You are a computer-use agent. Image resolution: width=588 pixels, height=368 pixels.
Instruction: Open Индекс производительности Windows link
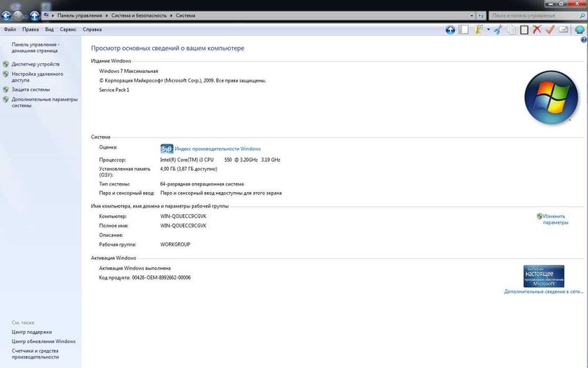click(x=218, y=149)
